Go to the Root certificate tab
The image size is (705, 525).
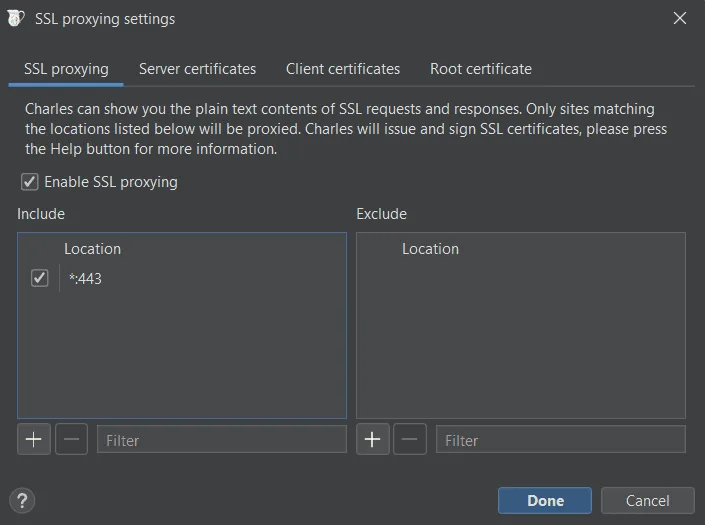[x=481, y=69]
